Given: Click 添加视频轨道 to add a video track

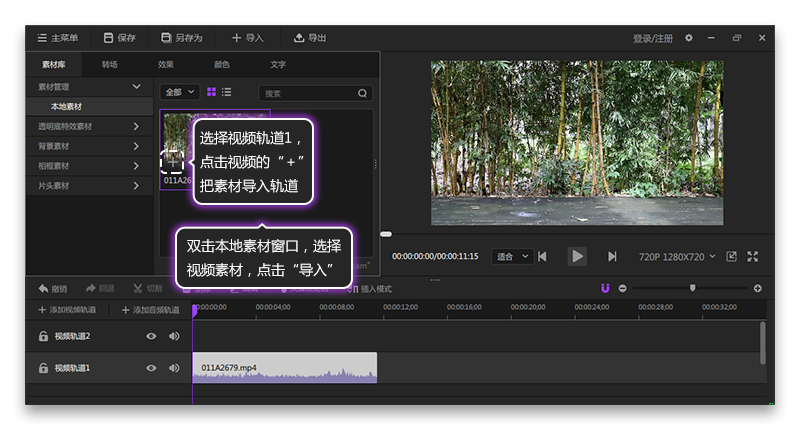Looking at the screenshot, I should [x=67, y=310].
